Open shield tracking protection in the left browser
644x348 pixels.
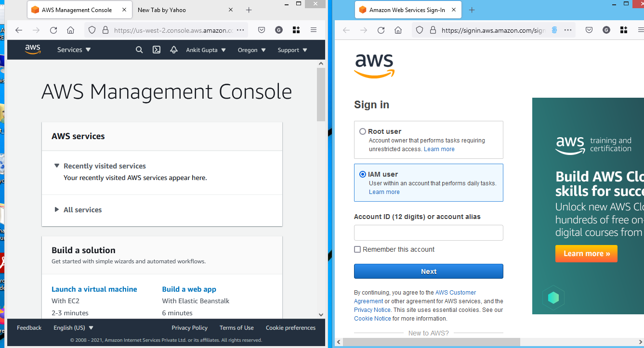[92, 30]
